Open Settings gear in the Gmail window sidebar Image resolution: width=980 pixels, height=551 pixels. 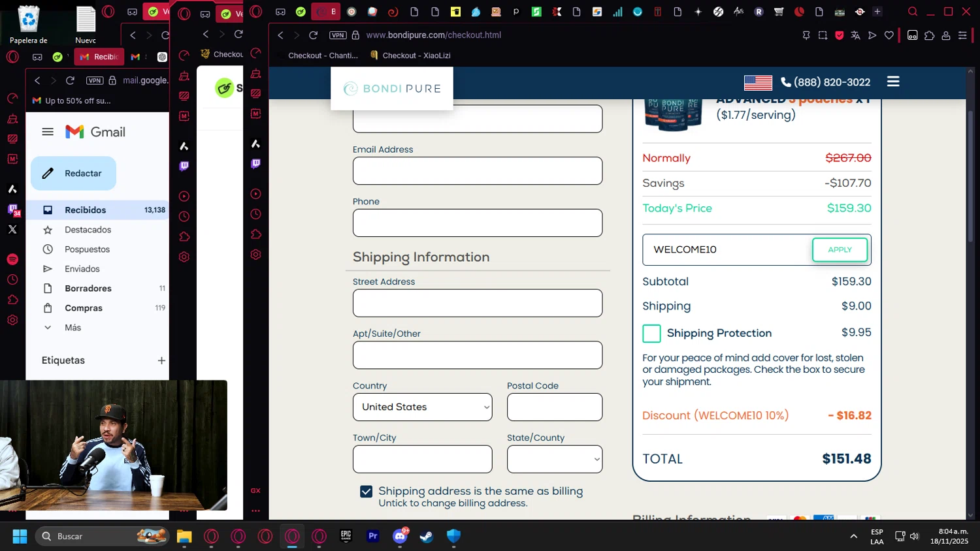point(12,320)
